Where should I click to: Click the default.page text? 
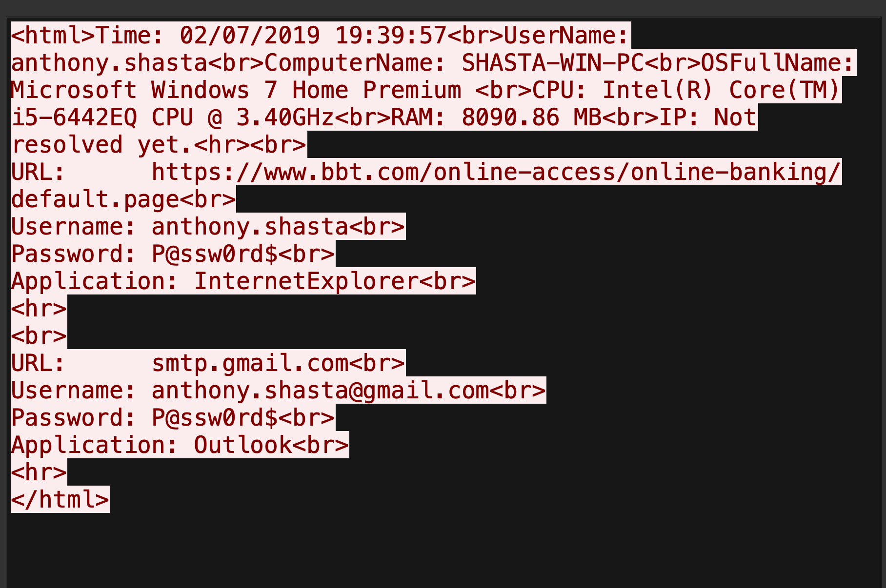[95, 199]
